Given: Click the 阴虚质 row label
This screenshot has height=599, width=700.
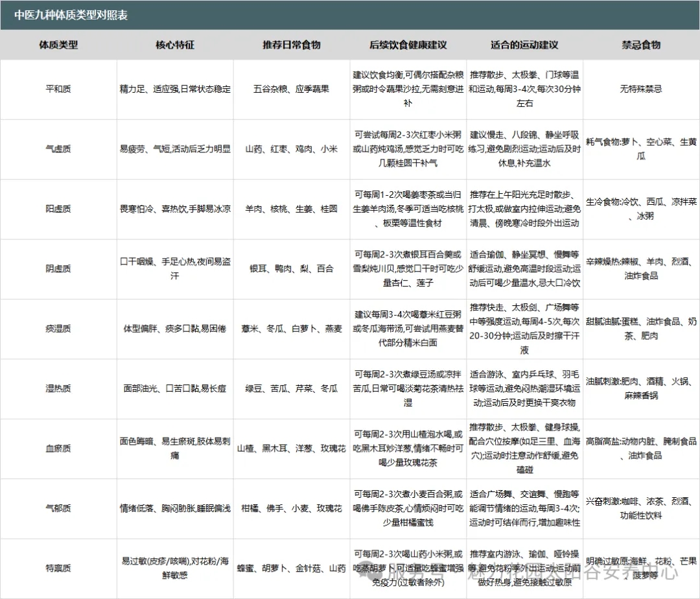Looking at the screenshot, I should [58, 268].
